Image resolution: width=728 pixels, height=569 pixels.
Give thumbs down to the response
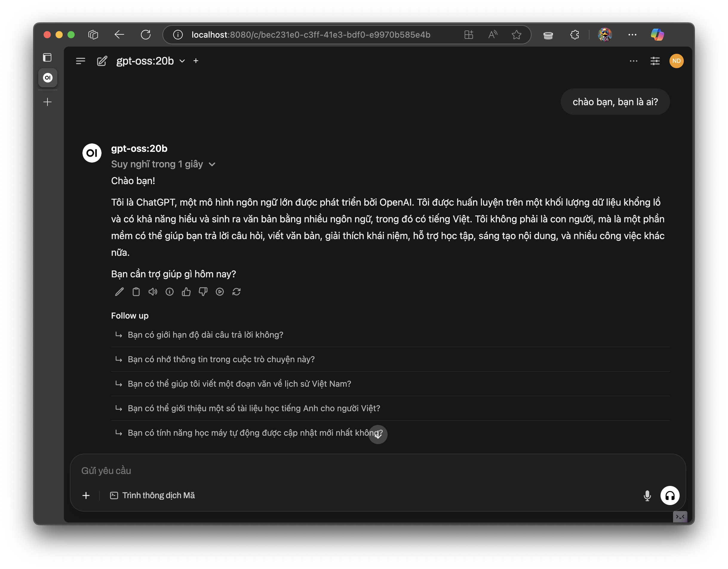[x=203, y=292]
